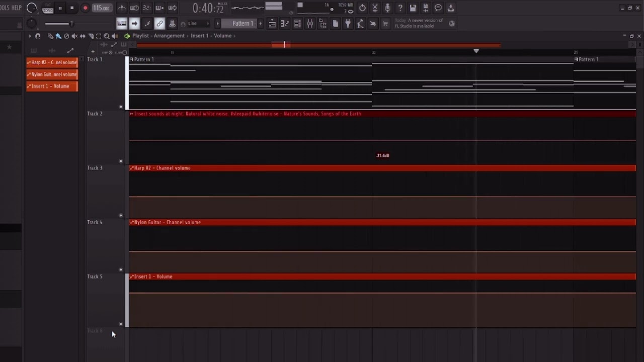Open the Mixer view
The width and height of the screenshot is (644, 362).
tap(310, 23)
